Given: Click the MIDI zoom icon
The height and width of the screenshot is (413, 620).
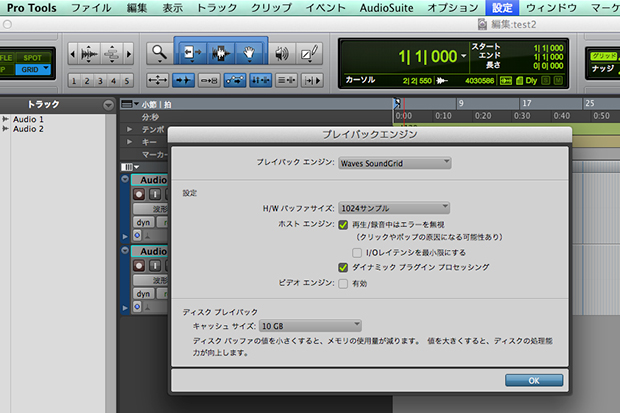Looking at the screenshot, I should 112,53.
